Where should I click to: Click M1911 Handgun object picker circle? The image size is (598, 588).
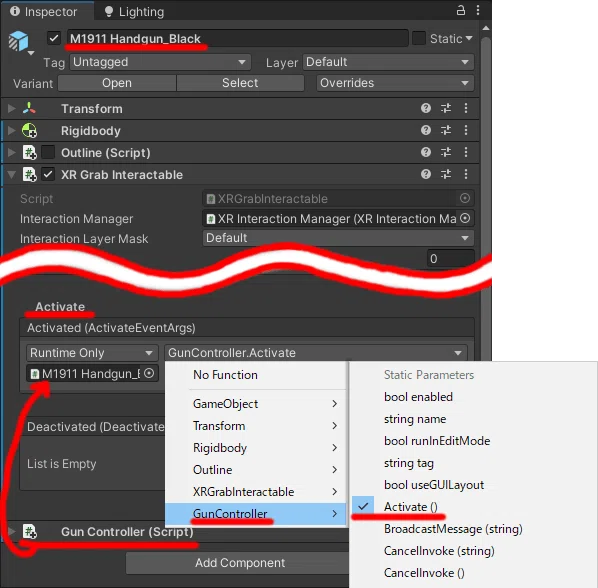click(x=149, y=373)
